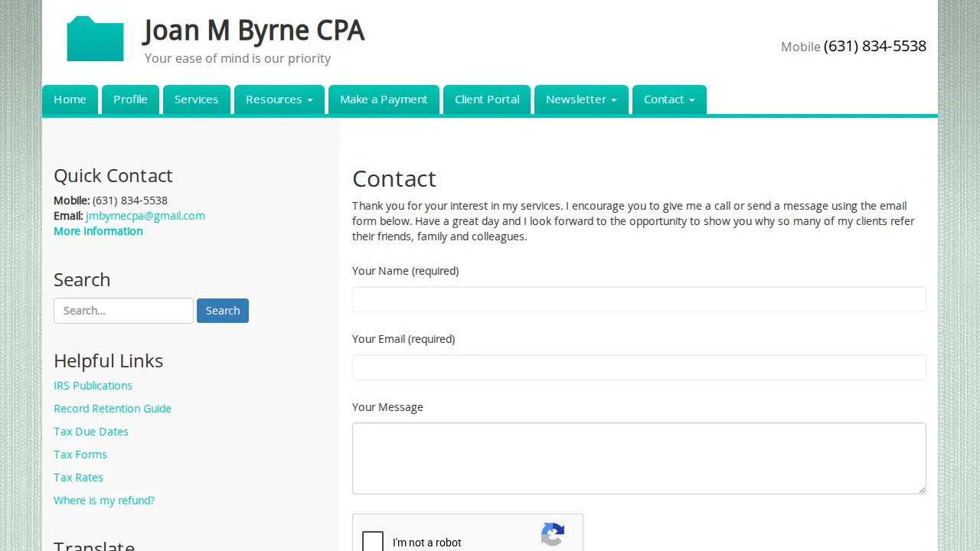Open the Where is my refund link
Image resolution: width=980 pixels, height=551 pixels.
[104, 500]
